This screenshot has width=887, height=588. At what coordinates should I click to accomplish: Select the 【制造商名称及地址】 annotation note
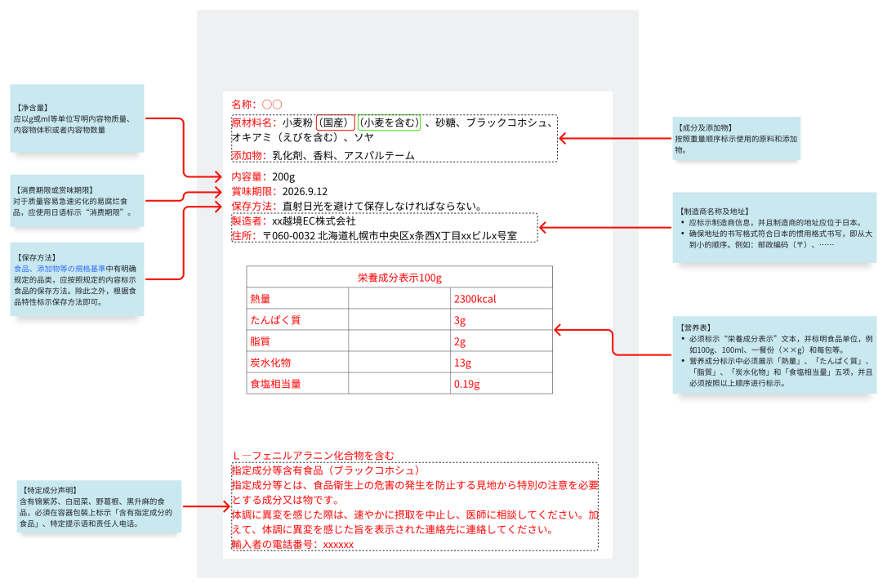[773, 227]
